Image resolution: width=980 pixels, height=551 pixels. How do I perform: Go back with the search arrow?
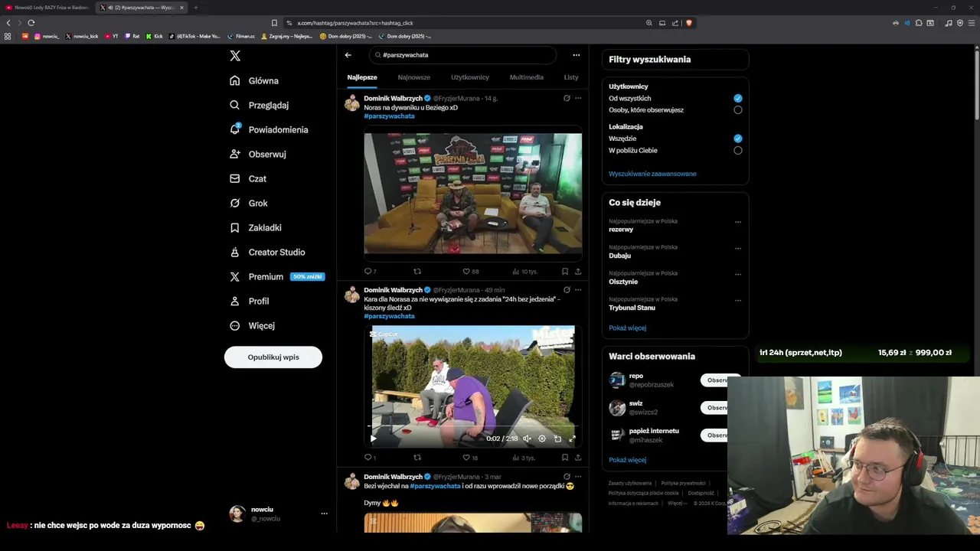(x=348, y=55)
